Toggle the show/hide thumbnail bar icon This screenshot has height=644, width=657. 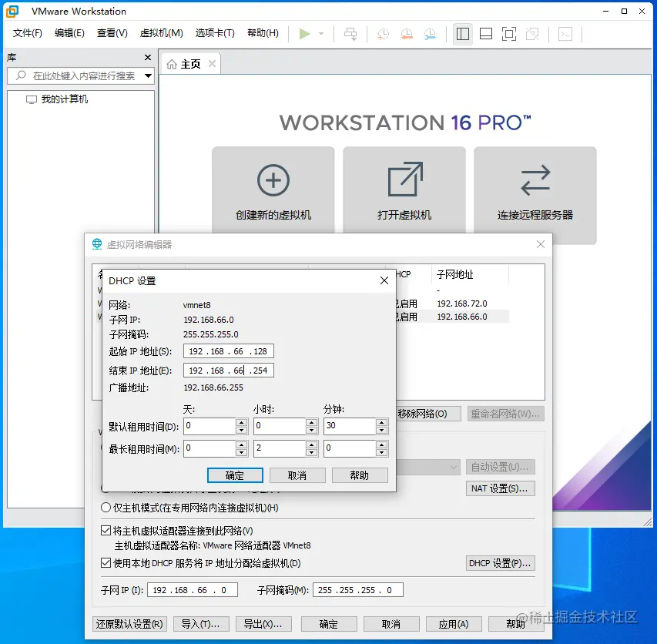click(x=485, y=34)
